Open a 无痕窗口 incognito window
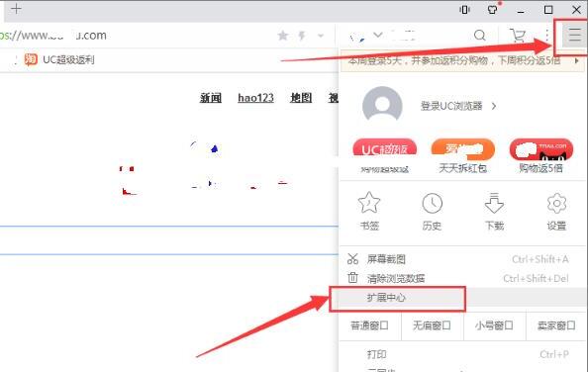This screenshot has width=588, height=372. click(x=432, y=325)
